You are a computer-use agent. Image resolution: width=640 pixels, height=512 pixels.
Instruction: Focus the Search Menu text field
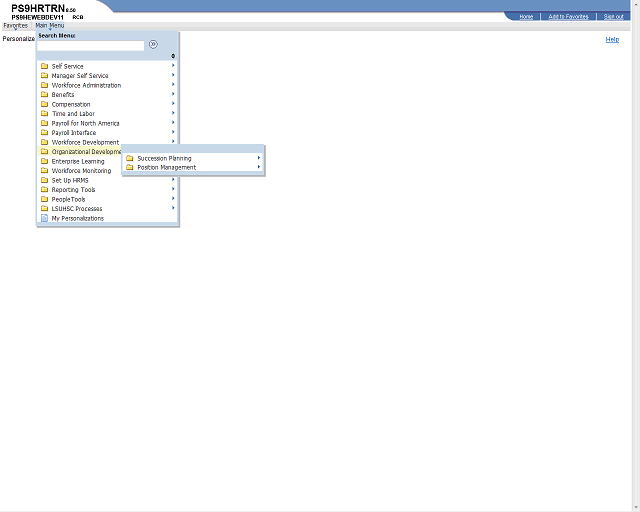pyautogui.click(x=91, y=45)
